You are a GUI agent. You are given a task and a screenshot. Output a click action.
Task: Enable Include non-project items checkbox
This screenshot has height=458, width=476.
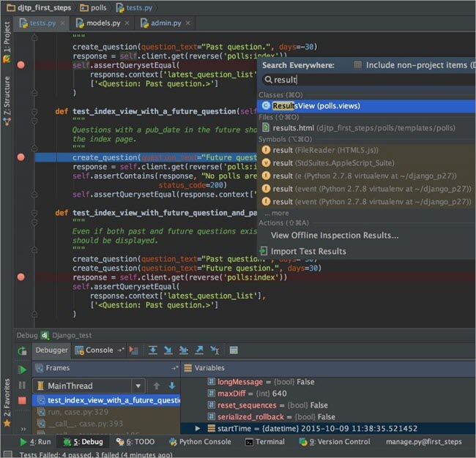(x=357, y=65)
